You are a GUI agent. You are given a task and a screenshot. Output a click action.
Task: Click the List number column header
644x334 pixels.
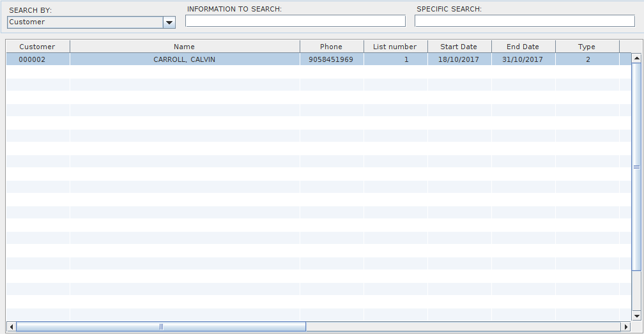[x=395, y=47]
